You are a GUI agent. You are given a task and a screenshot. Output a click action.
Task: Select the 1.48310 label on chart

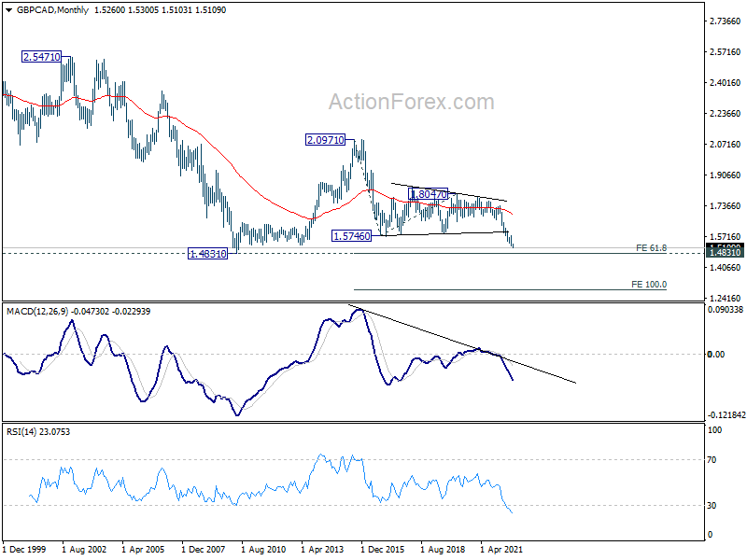207,254
